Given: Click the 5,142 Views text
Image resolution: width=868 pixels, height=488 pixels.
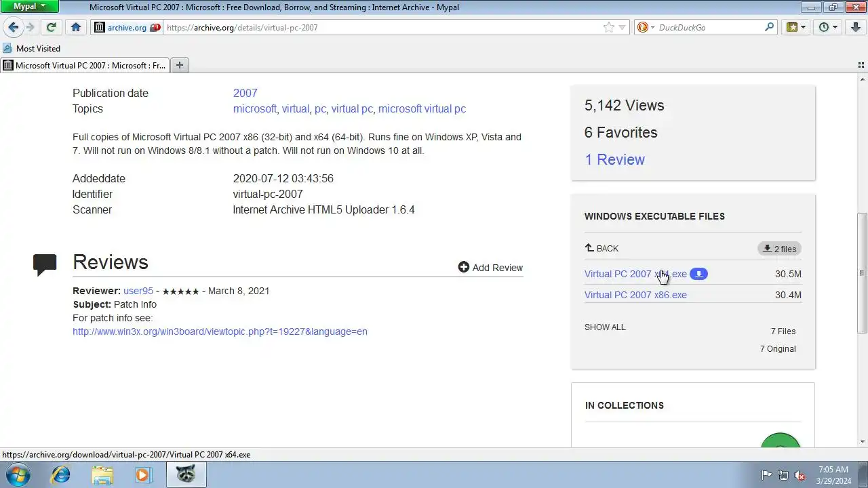Looking at the screenshot, I should 624,105.
